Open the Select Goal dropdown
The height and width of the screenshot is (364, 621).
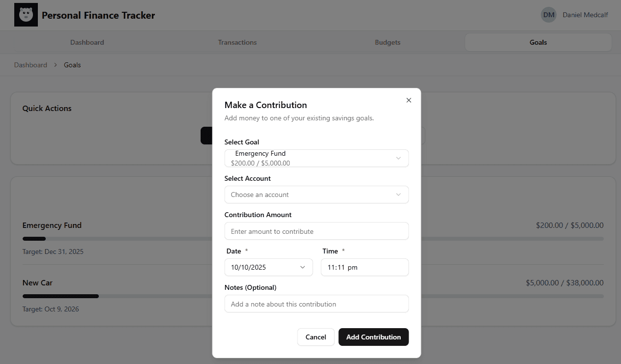tap(316, 158)
